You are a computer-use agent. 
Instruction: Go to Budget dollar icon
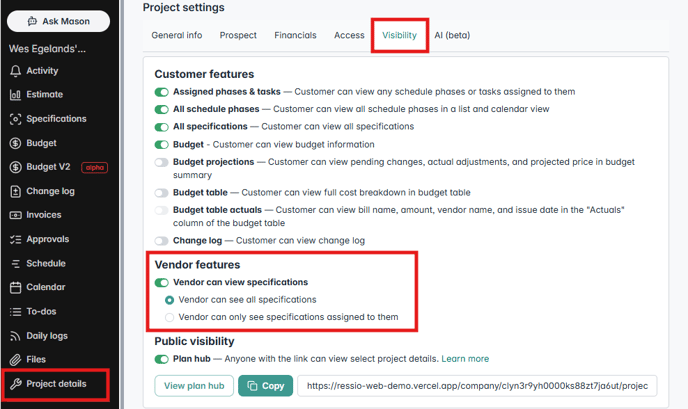tap(15, 143)
